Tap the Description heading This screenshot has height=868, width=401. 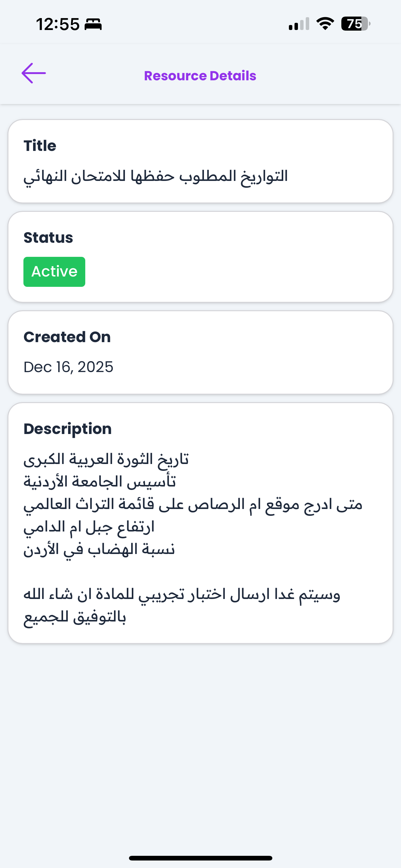coord(67,429)
